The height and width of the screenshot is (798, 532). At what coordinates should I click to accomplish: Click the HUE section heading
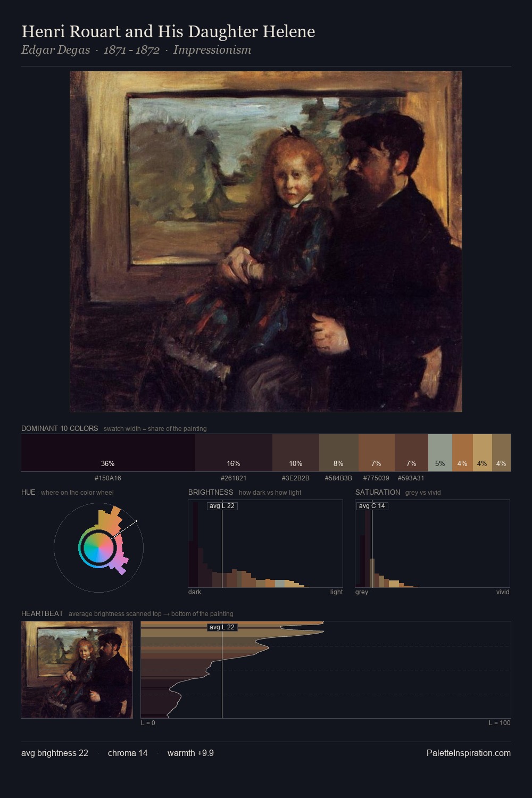click(28, 492)
